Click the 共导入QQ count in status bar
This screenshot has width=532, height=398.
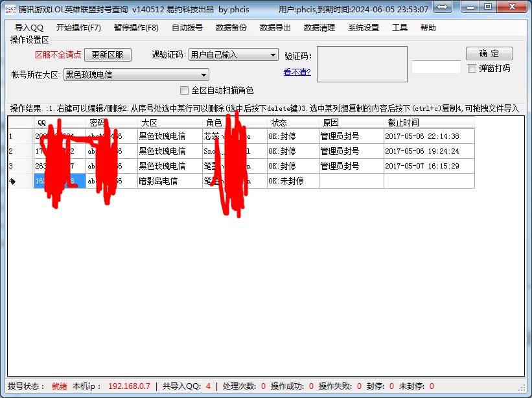coord(186,386)
